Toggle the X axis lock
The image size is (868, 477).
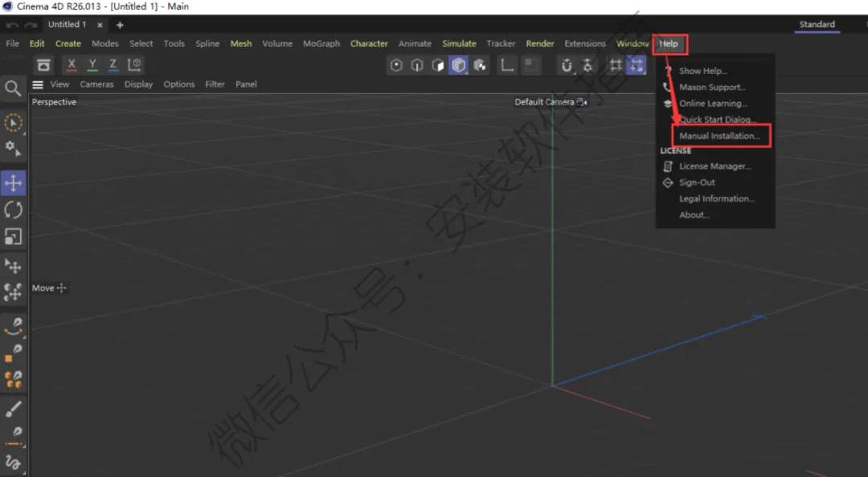72,65
